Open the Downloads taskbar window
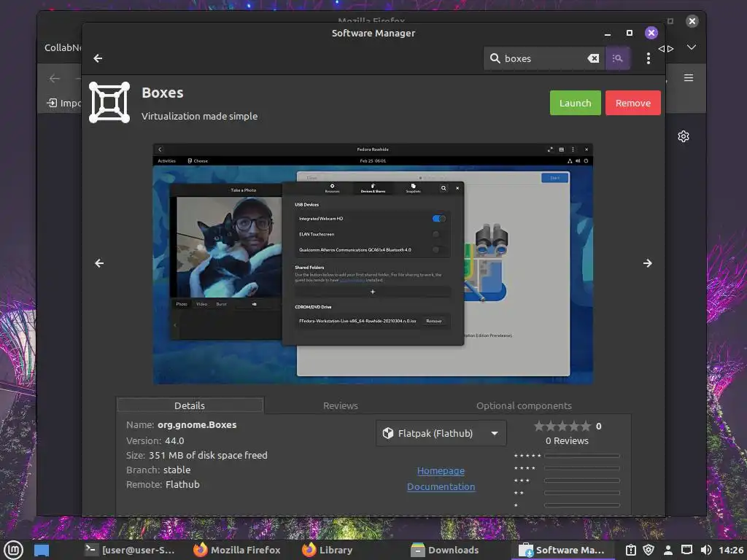 coord(445,550)
